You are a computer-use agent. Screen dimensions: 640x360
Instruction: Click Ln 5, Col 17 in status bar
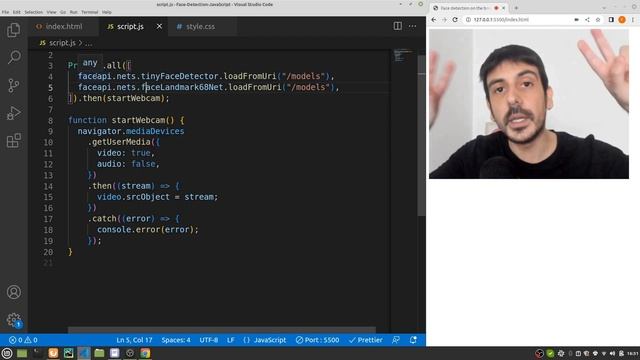click(x=134, y=340)
